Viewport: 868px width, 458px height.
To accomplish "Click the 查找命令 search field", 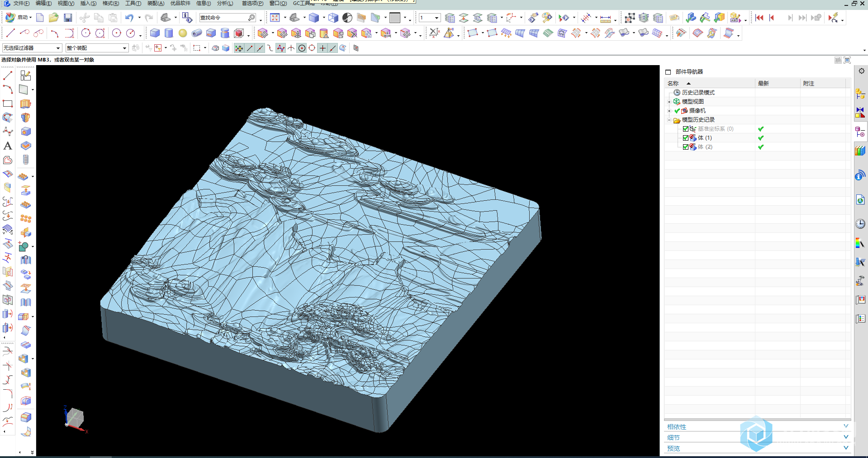I will click(228, 18).
